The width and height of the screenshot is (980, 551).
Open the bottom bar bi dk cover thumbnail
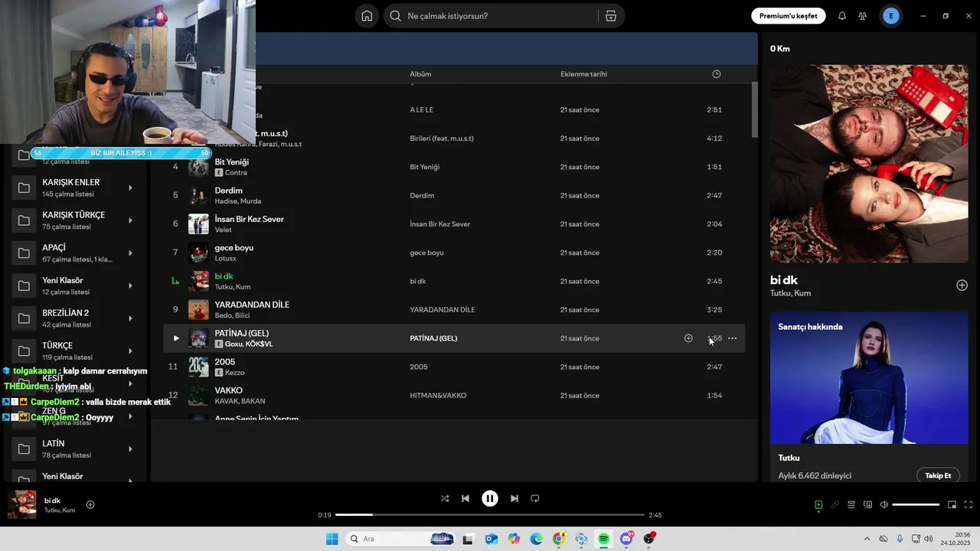tap(21, 505)
